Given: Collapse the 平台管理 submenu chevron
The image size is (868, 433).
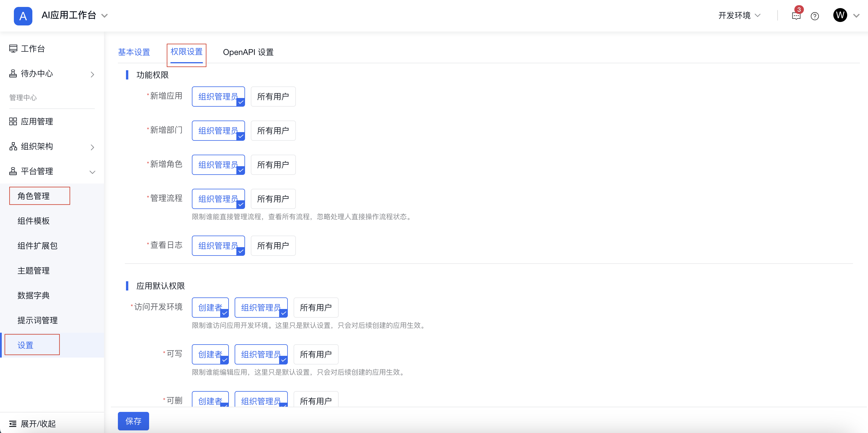Looking at the screenshot, I should pos(92,172).
